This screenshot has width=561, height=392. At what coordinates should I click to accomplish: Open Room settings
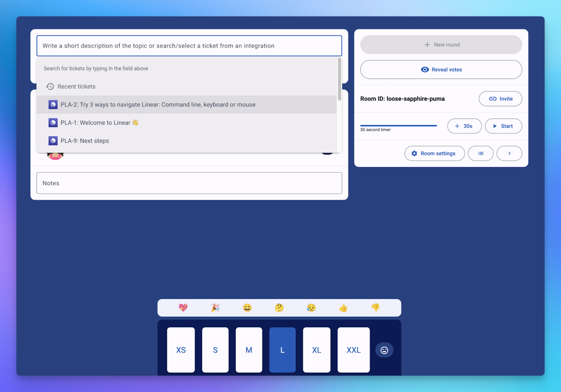[435, 153]
